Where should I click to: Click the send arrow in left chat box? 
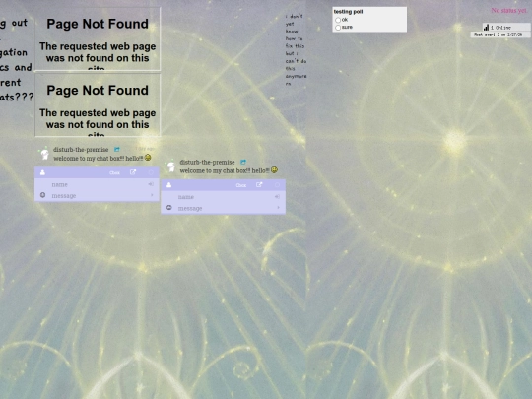pyautogui.click(x=152, y=195)
